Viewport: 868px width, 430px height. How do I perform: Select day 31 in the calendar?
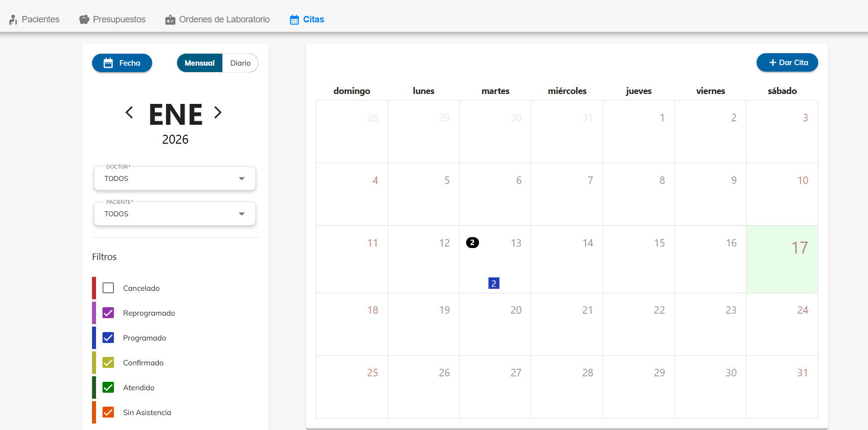(x=782, y=387)
